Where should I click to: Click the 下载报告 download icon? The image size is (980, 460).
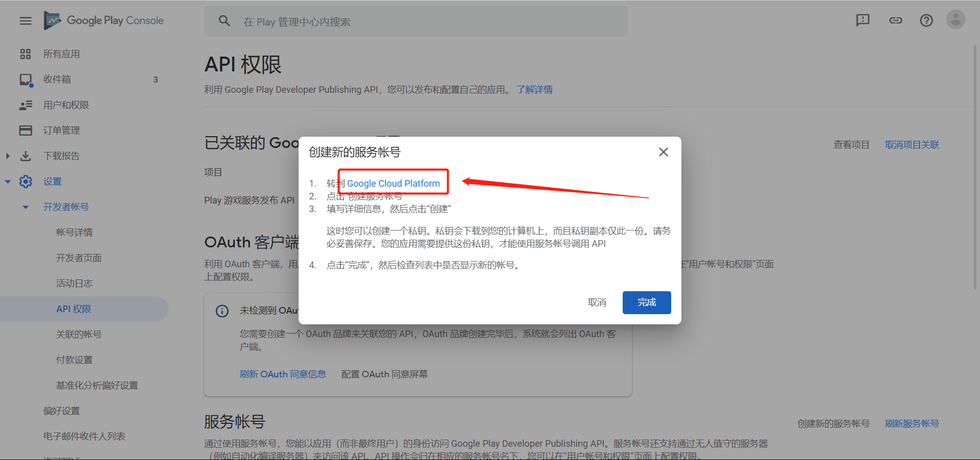(x=26, y=156)
